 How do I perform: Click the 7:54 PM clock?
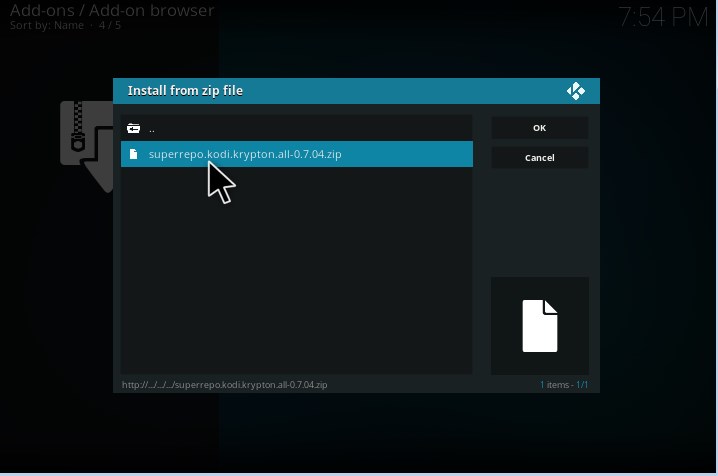click(661, 17)
